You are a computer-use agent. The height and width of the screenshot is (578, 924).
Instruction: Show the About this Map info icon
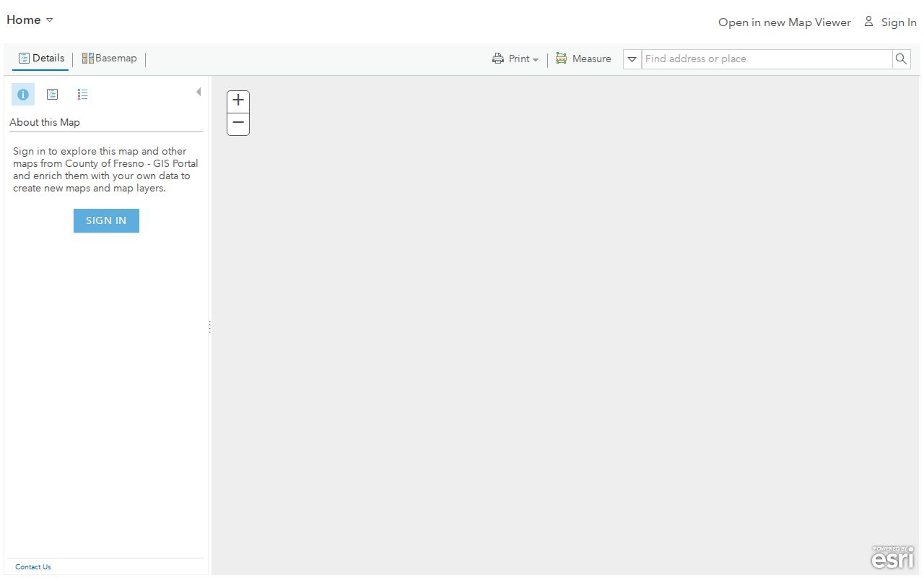23,95
